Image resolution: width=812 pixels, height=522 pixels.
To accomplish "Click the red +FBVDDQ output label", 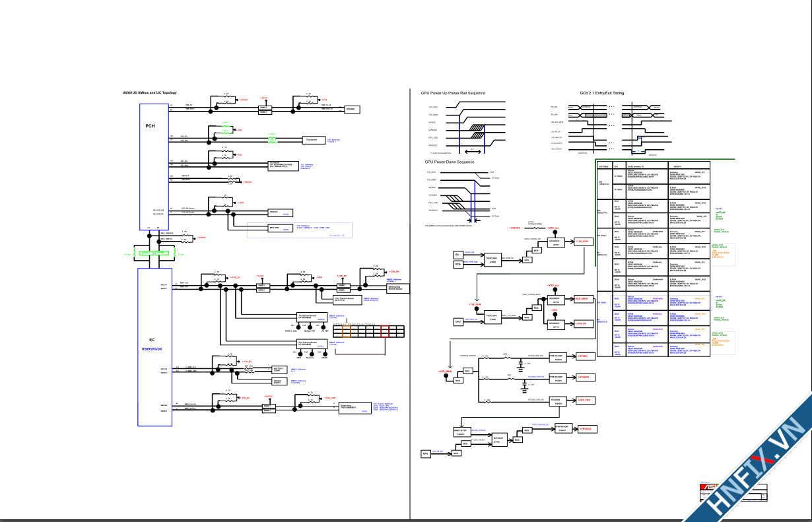I will coord(586,429).
